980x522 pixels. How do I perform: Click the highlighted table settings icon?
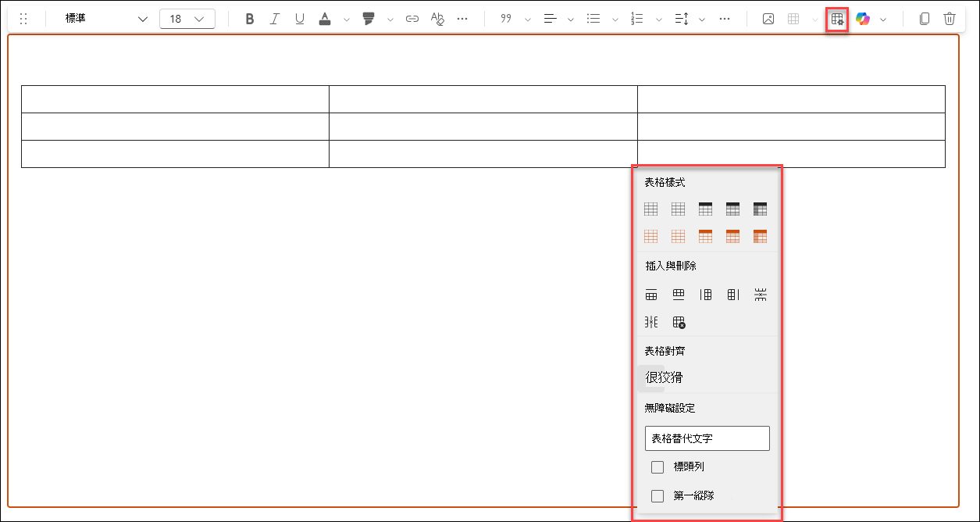pos(837,20)
